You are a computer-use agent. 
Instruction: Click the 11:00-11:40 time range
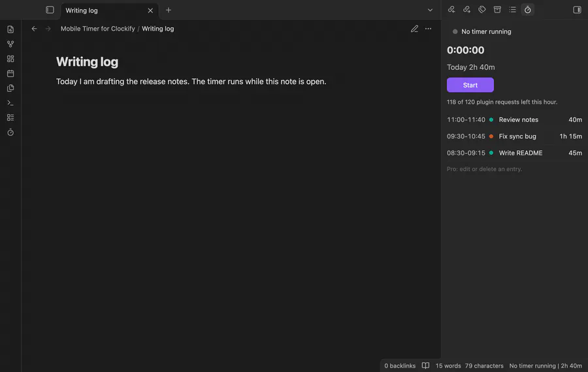(466, 119)
